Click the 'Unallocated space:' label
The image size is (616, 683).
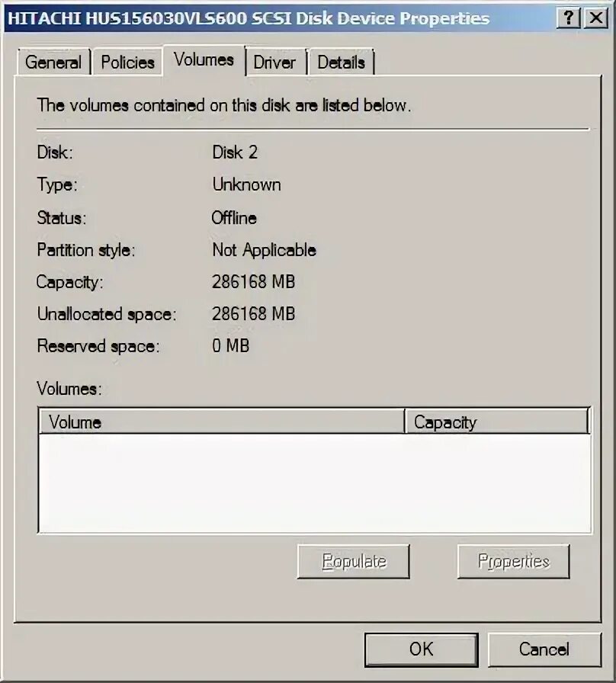click(x=107, y=314)
